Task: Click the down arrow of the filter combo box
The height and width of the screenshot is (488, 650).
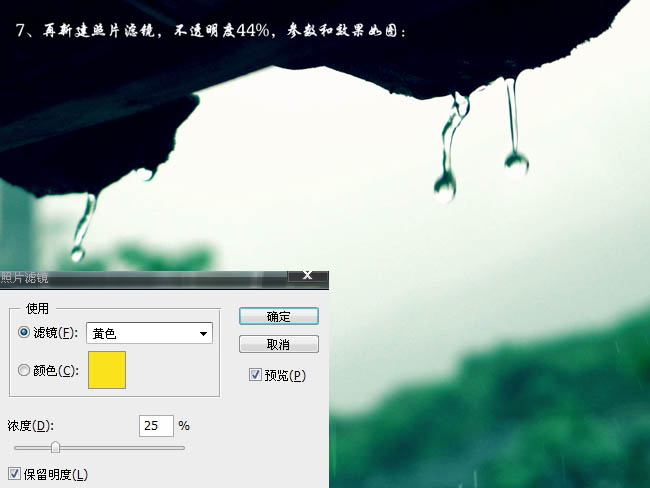Action: click(x=204, y=334)
